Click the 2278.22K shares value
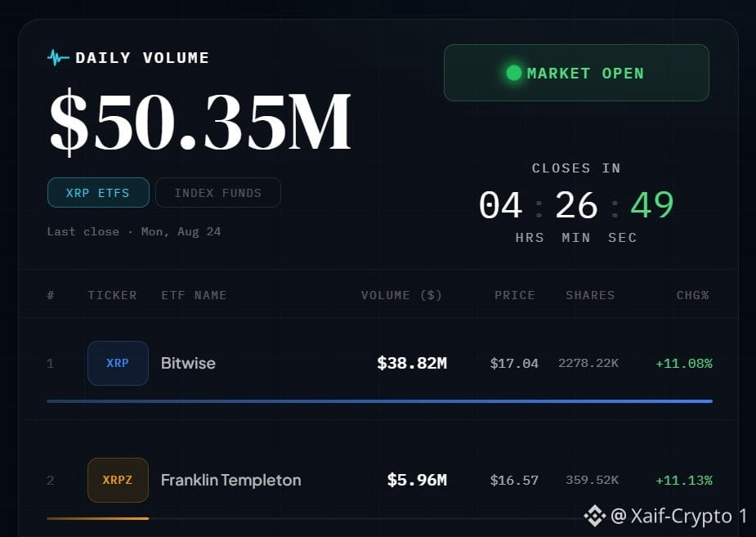Image resolution: width=756 pixels, height=537 pixels. 588,363
